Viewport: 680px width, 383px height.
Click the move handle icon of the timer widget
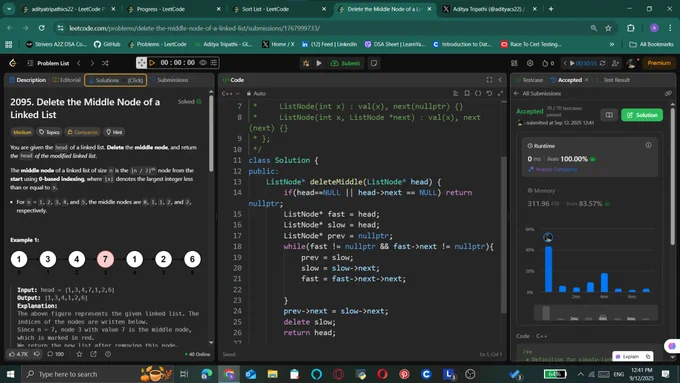pyautogui.click(x=141, y=63)
